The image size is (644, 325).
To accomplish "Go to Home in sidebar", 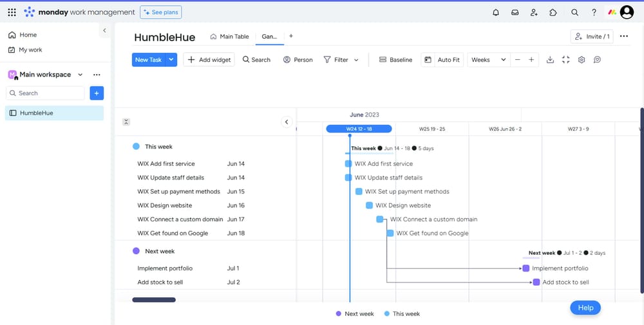I will (23, 35).
